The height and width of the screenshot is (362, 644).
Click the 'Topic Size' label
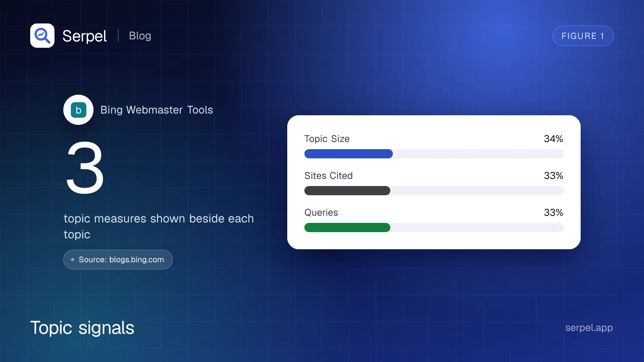(x=327, y=139)
